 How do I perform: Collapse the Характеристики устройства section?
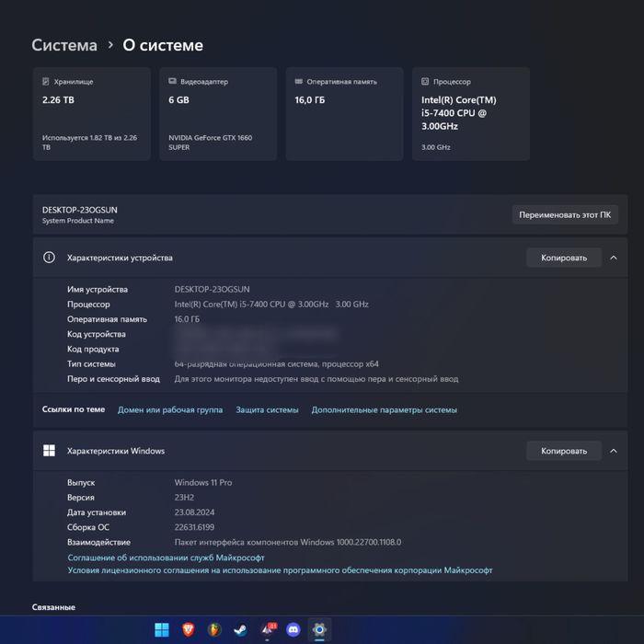point(614,258)
